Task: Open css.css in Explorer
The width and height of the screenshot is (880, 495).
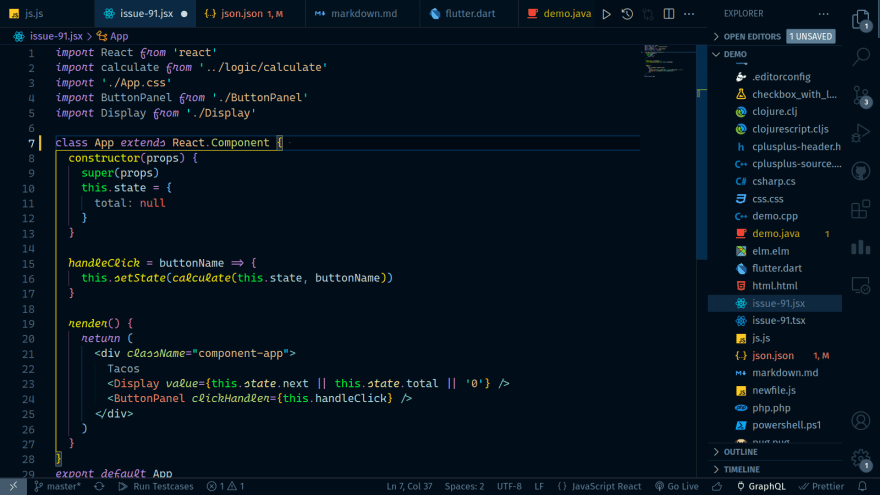Action: coord(768,199)
